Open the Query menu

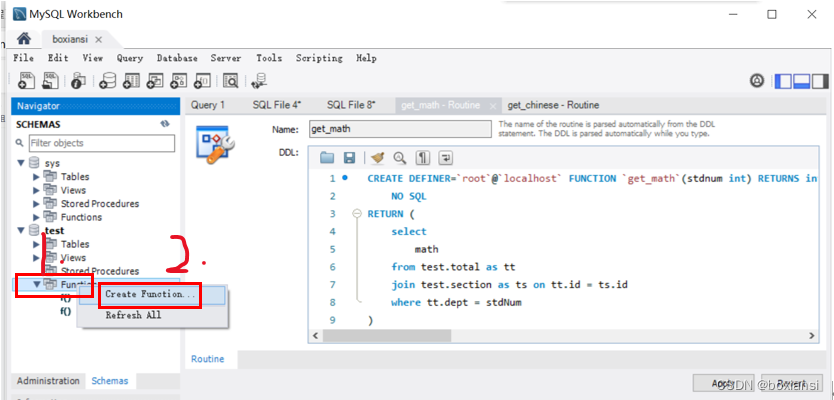point(130,58)
